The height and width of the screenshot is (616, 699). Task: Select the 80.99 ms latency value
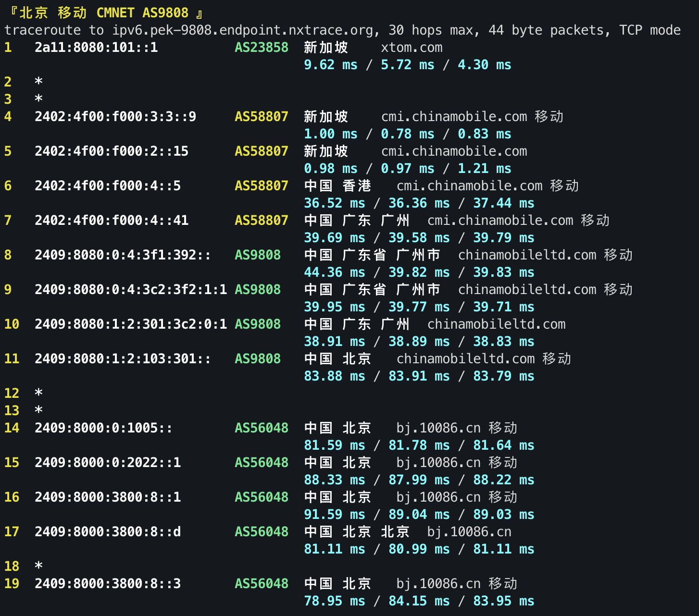click(419, 549)
